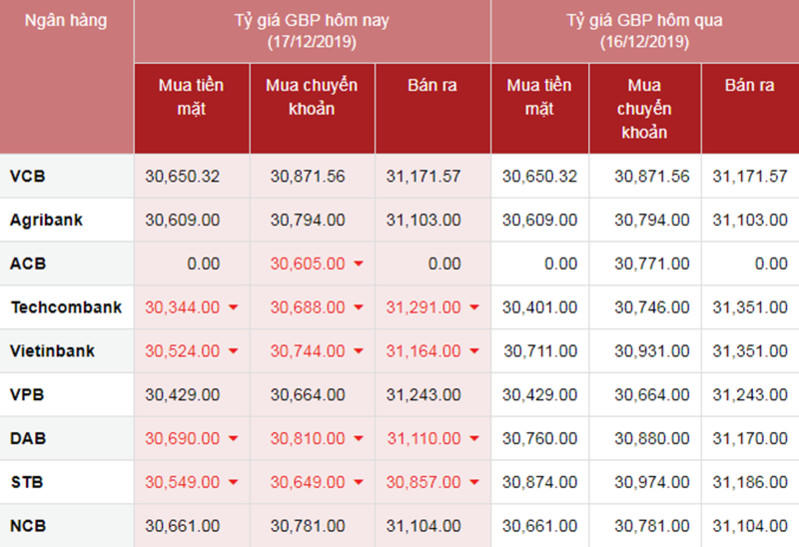Click down arrow beside STB 30,549.00
This screenshot has height=547, width=799.
233,483
